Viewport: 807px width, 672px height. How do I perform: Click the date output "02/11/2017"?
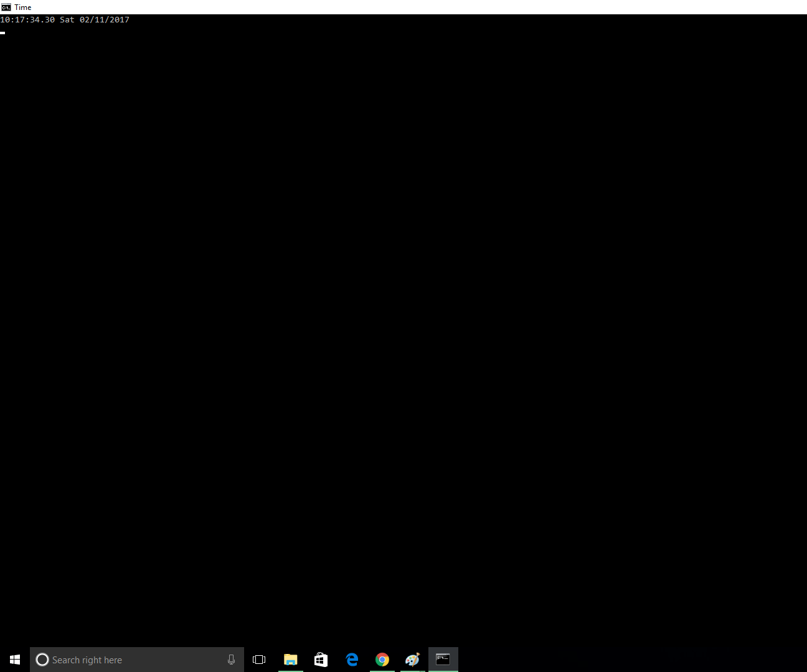[105, 20]
